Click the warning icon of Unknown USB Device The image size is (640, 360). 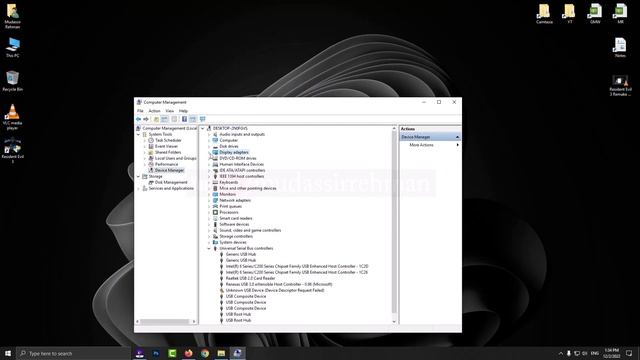222,290
